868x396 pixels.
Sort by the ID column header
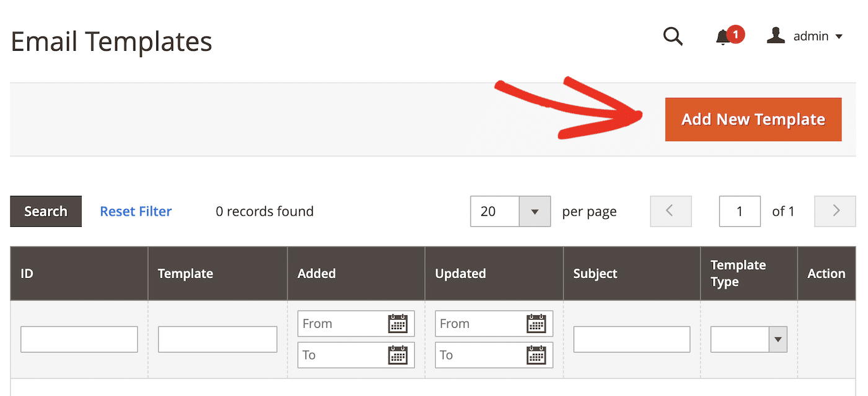tap(27, 274)
